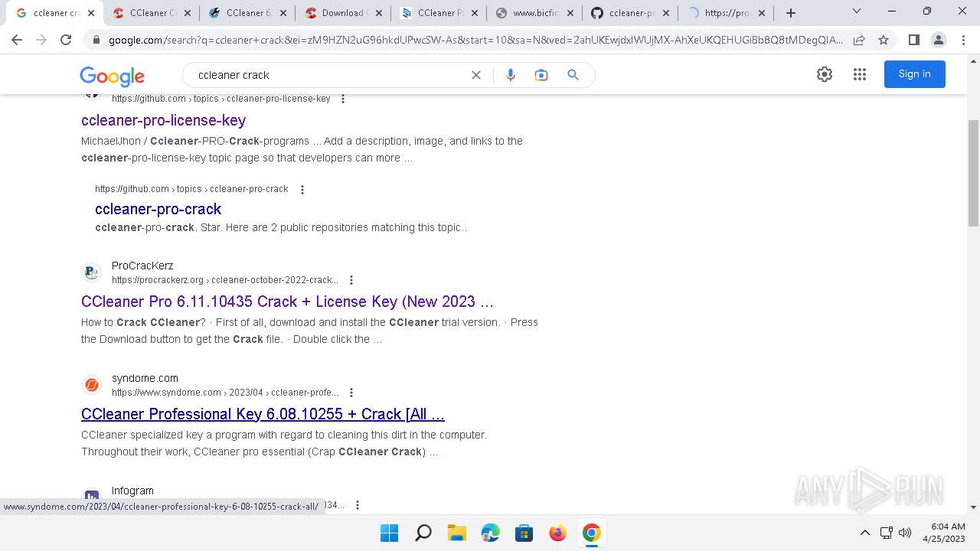Go back to previous page

pos(17,40)
